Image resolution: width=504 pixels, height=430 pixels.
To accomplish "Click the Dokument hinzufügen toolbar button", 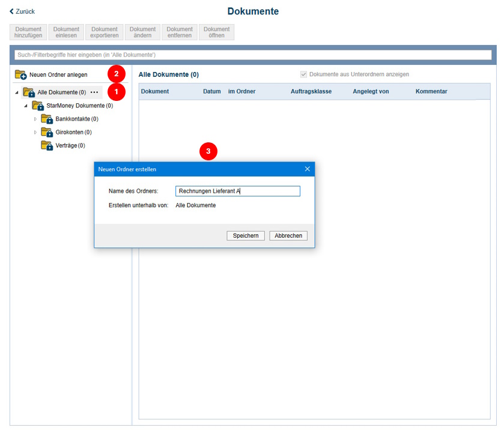I will tap(28, 32).
